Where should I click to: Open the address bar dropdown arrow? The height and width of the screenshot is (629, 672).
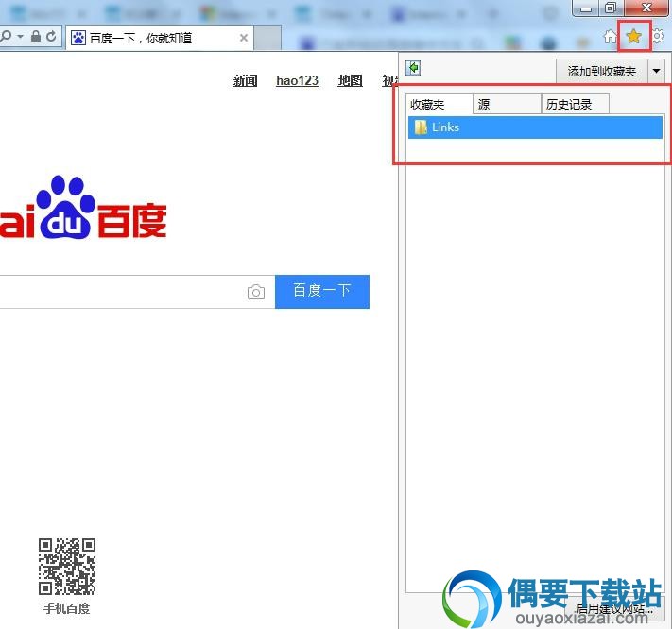click(x=20, y=37)
